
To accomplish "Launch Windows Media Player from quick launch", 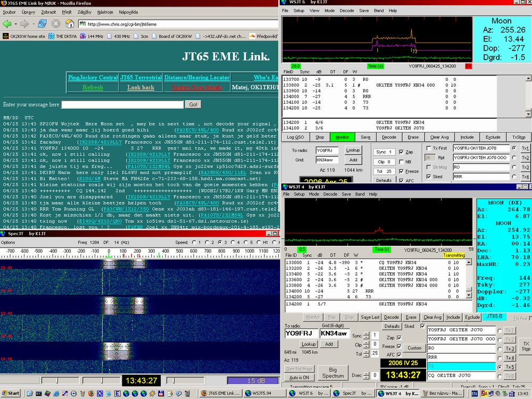I will pos(73,394).
